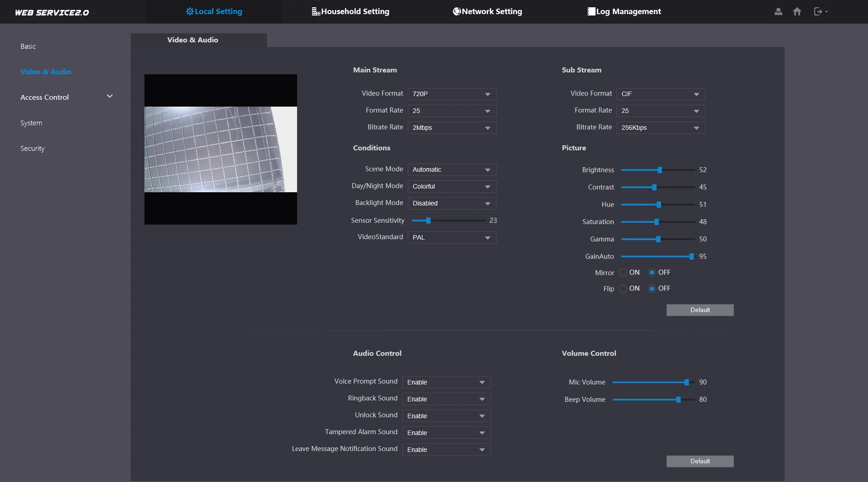This screenshot has width=868, height=482.
Task: Click the Network Setting globe icon
Action: click(457, 11)
